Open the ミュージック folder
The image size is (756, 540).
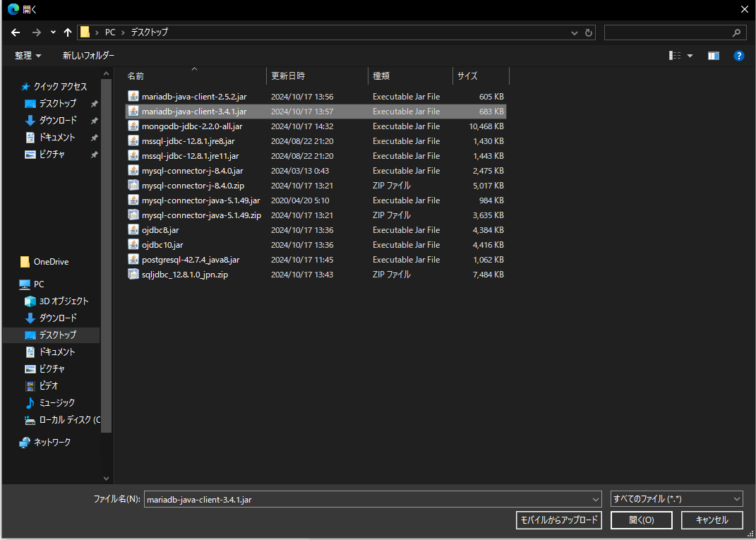coord(50,402)
